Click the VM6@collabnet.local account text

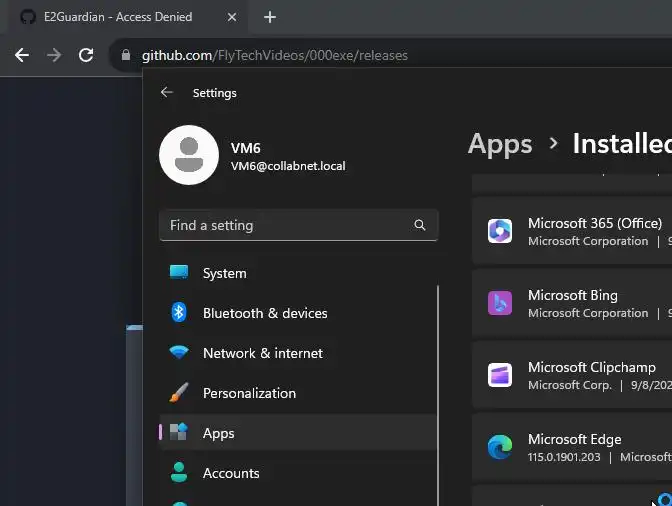(x=288, y=166)
